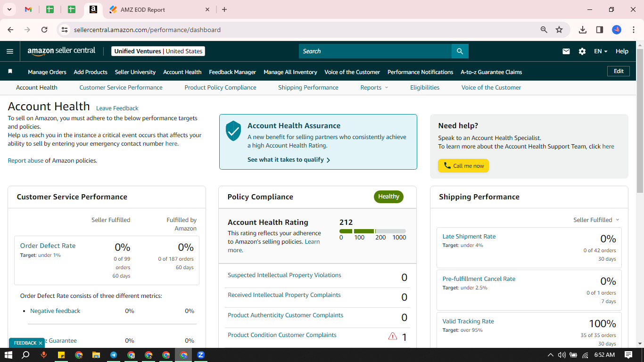644x362 pixels.
Task: Close the FEEDBACK tab with its X
Action: pos(41,343)
